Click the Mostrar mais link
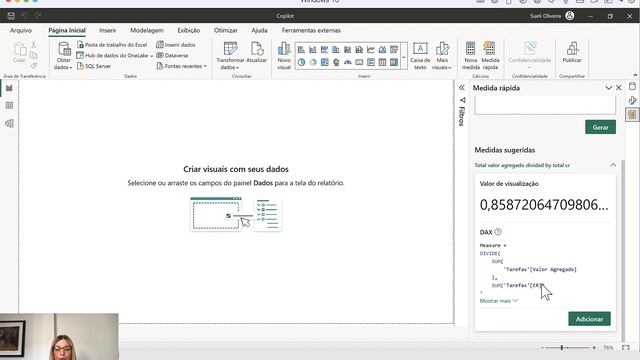 tap(499, 301)
